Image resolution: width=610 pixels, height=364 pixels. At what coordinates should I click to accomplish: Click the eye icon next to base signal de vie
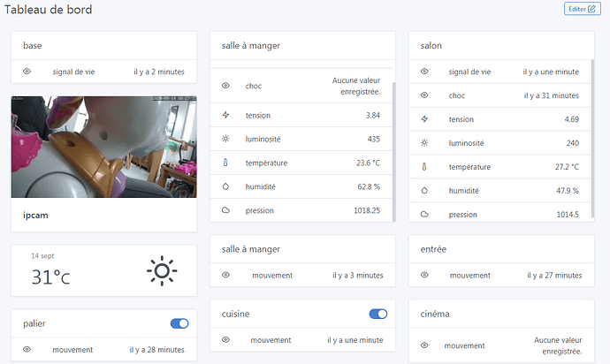coord(27,72)
